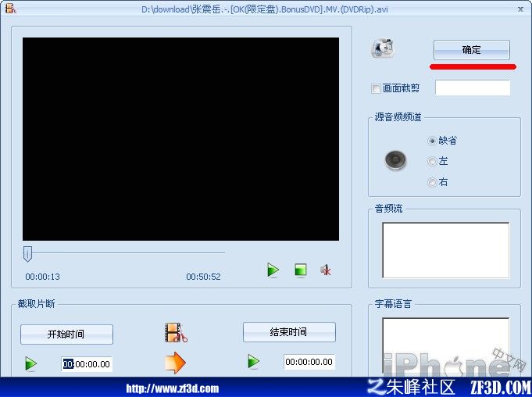Enable the 画面裁剪 crop checkbox
The image size is (532, 397).
click(376, 88)
